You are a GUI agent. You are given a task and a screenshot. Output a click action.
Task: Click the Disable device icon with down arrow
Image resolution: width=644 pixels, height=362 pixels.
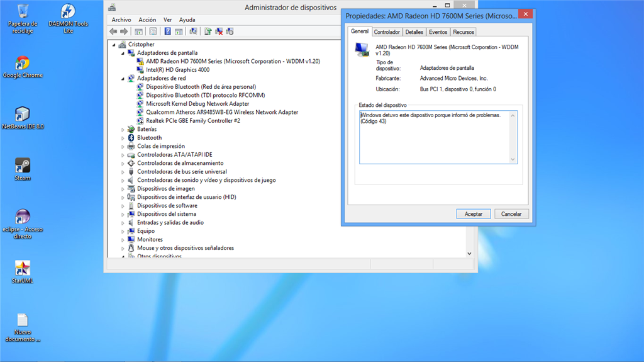pos(230,31)
